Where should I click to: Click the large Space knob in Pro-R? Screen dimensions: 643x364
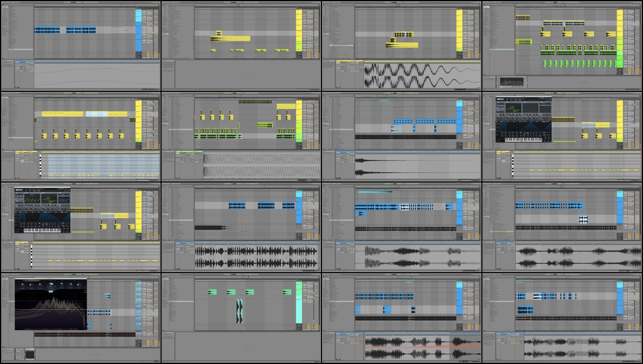pos(50,286)
